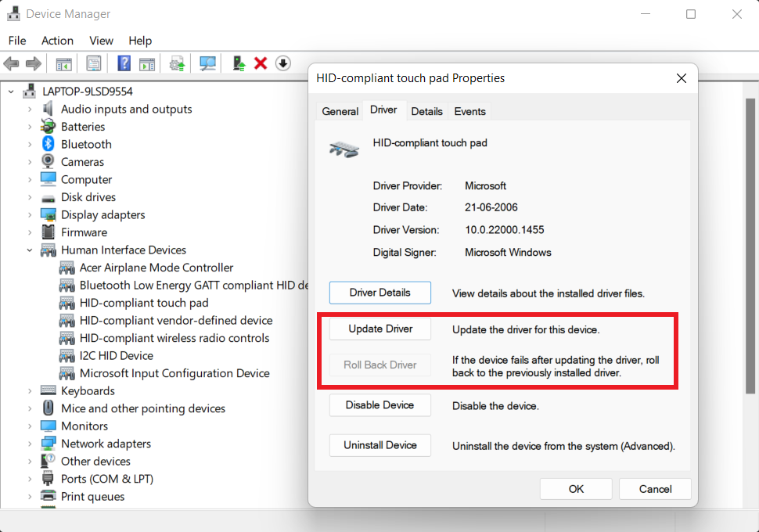Expand the Monitors chevron
The image size is (759, 532).
click(30, 426)
